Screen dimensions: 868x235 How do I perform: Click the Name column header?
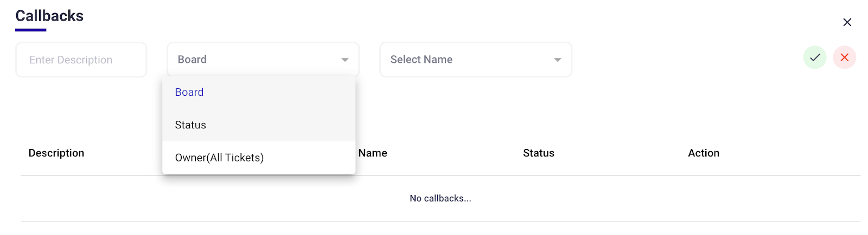click(373, 153)
